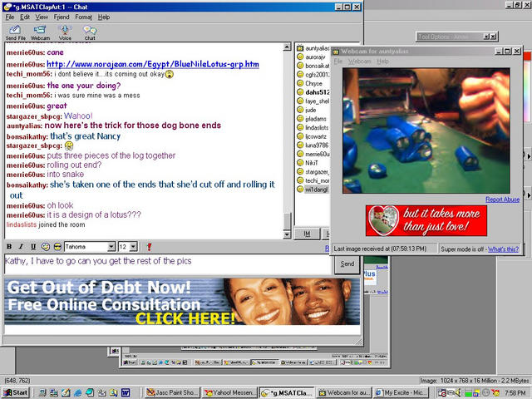532x399 pixels.
Task: Click the Get Out of Debt ad banner
Action: (182, 302)
